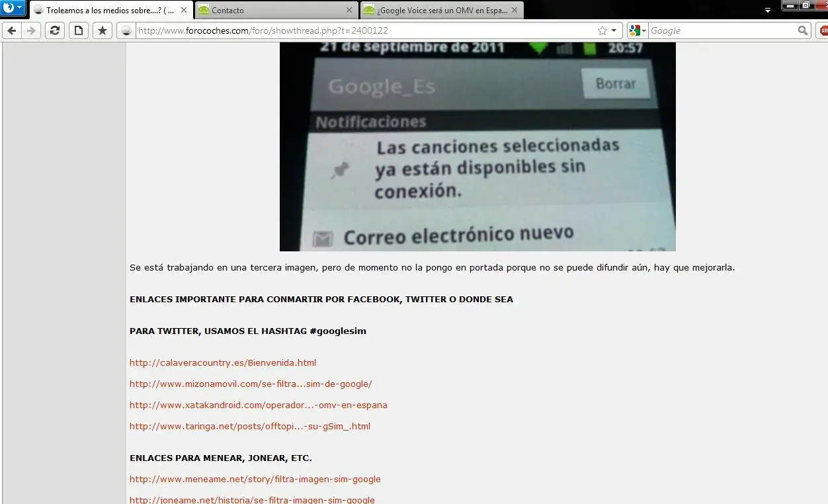The width and height of the screenshot is (828, 504).
Task: Open the Firefox app menu button
Action: tap(13, 8)
